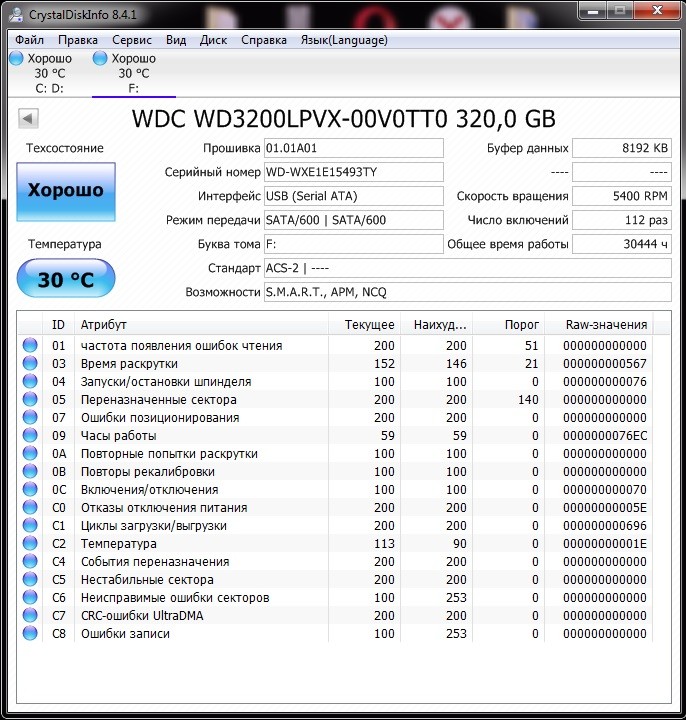
Task: Click status orb for attribute 0C
Action: click(x=30, y=489)
